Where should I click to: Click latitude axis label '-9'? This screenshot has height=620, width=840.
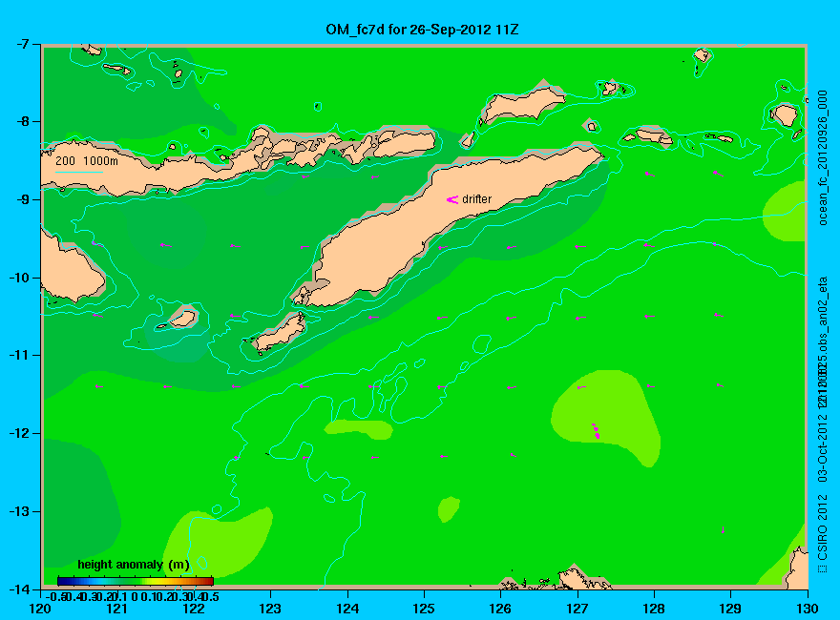coord(21,199)
